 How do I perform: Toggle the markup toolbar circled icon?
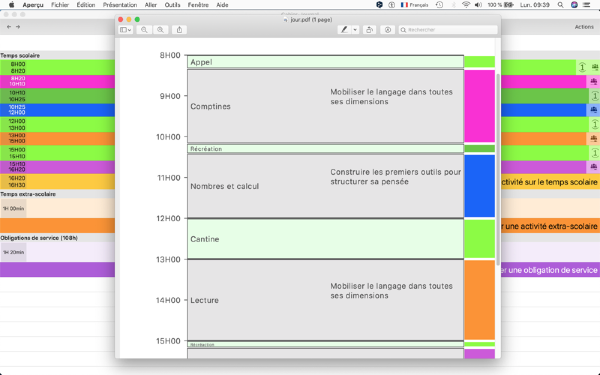coord(388,30)
